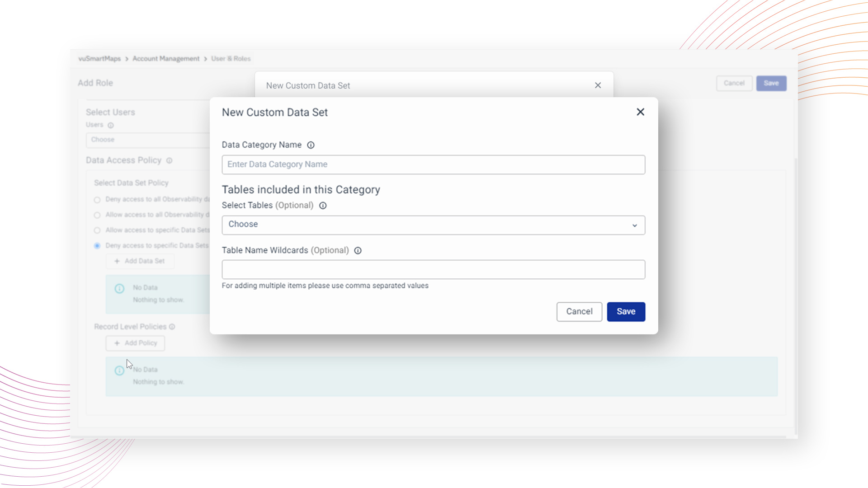This screenshot has width=868, height=488.
Task: Click info icon next to Users label
Action: pos(111,125)
